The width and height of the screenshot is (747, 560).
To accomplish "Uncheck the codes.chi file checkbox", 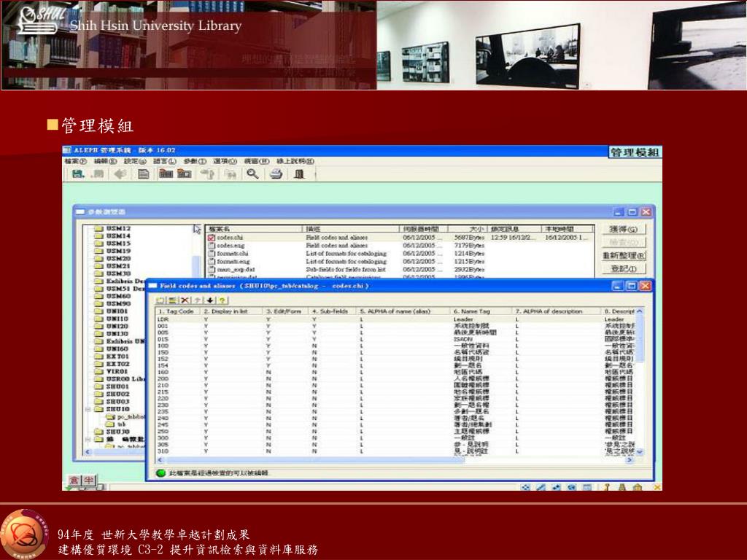I will pyautogui.click(x=212, y=237).
